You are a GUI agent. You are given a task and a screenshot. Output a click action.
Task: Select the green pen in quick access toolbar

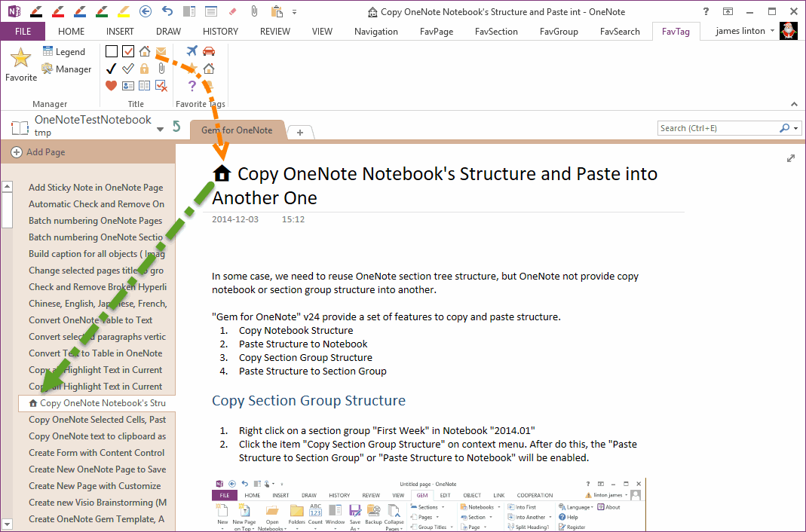(102, 11)
